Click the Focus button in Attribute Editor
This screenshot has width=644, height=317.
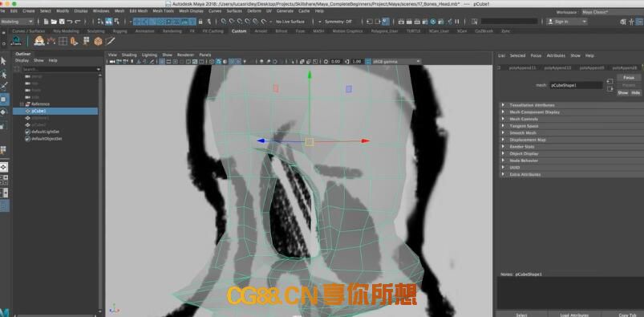click(x=629, y=78)
